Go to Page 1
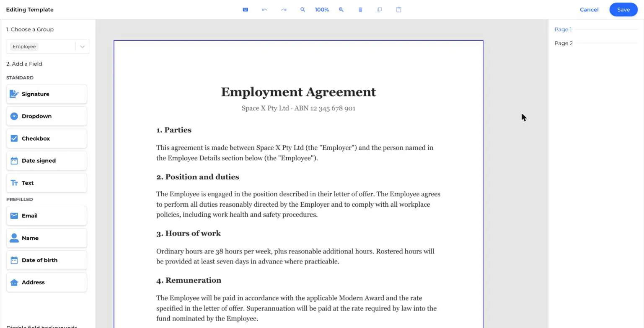 [563, 29]
